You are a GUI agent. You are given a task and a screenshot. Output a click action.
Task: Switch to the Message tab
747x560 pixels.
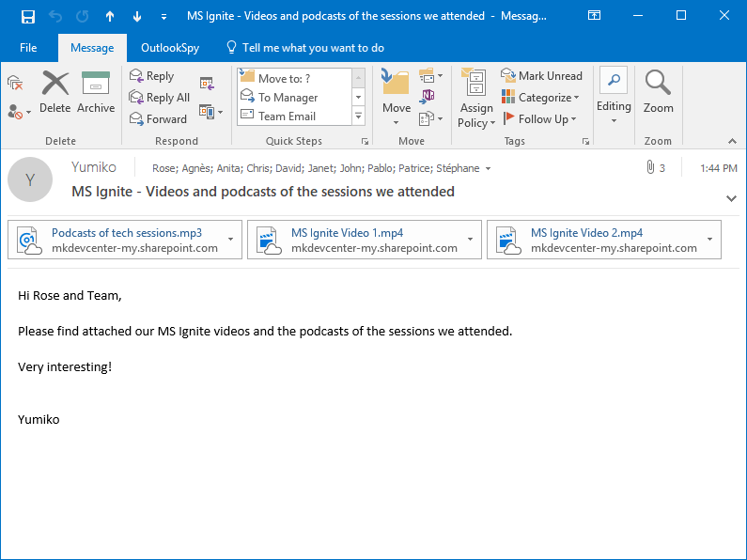(92, 48)
